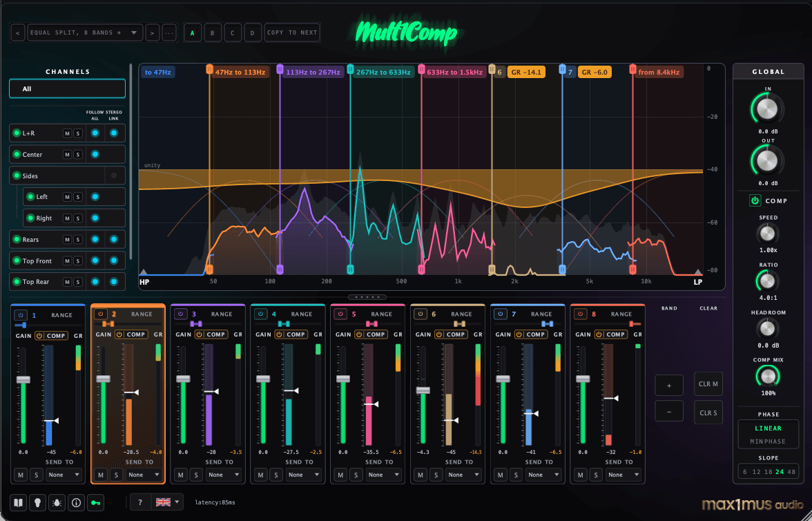Click COPY TO NEXT button
The height and width of the screenshot is (521, 812).
(292, 32)
